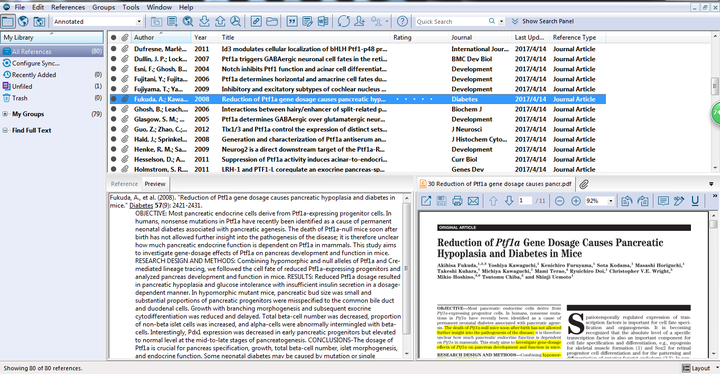
Task: Open PDF in external window icon
Action: (426, 201)
